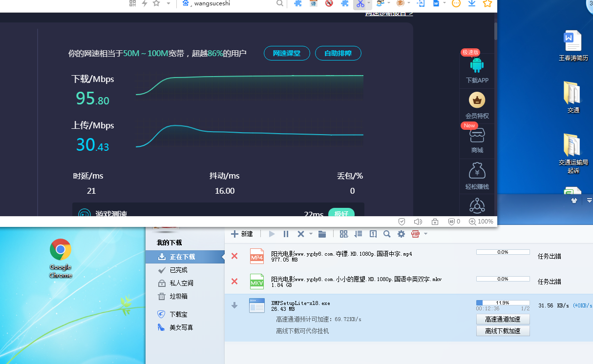Click the delete X icon in downloader toolbar
Screen dimensions: 593x364
(301, 234)
